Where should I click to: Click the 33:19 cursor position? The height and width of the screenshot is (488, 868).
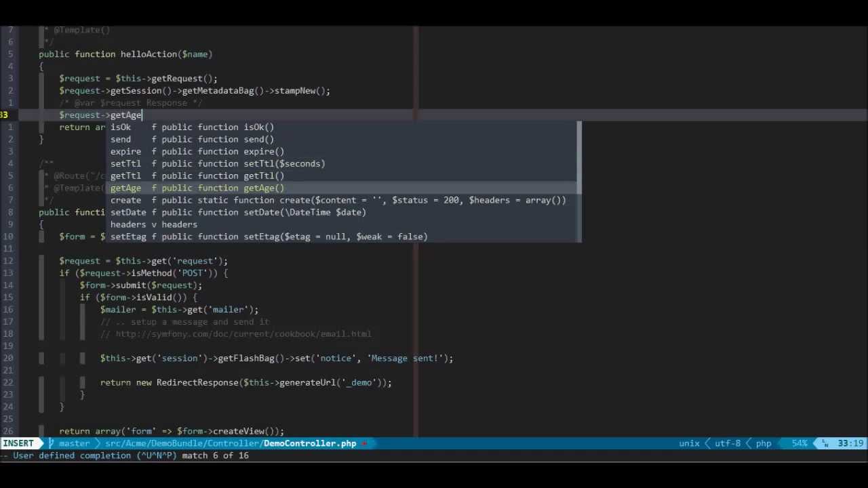click(x=850, y=443)
